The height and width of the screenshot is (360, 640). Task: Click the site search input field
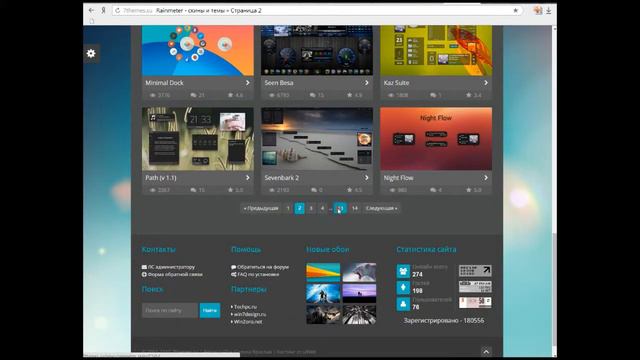pos(170,310)
